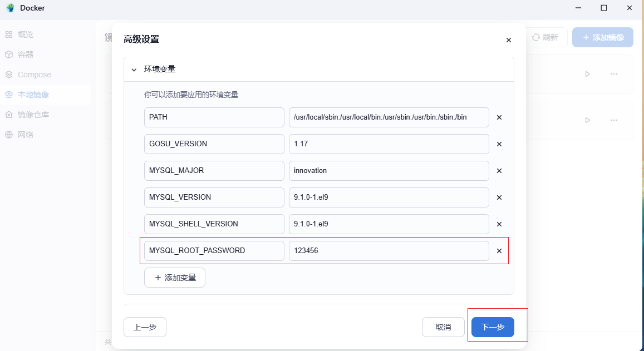The width and height of the screenshot is (644, 351).
Task: Cancel with the 取消 button
Action: tap(443, 327)
